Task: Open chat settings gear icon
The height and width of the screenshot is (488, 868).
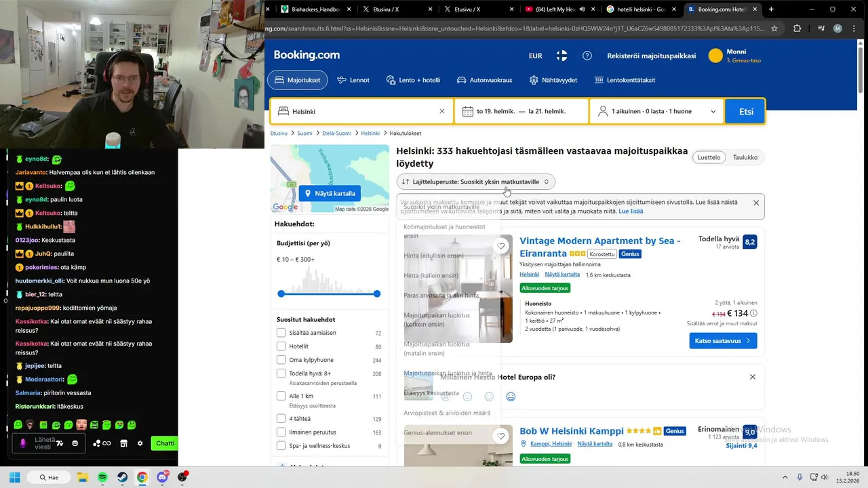Action: point(140,443)
